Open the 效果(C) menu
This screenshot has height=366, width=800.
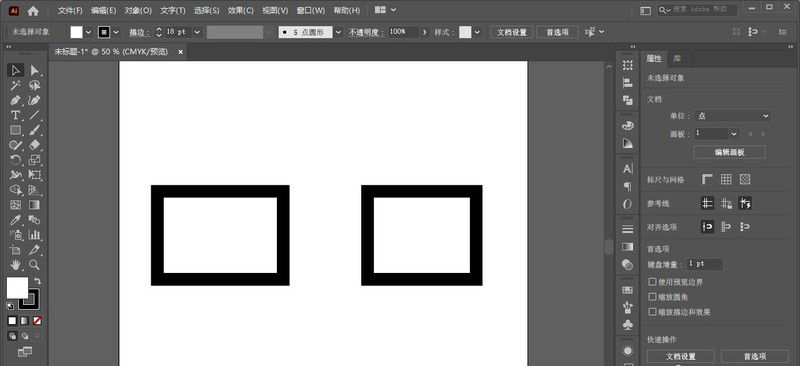coord(240,10)
